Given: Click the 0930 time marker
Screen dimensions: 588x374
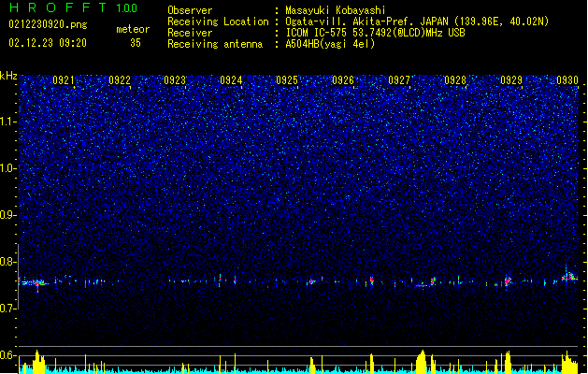Looking at the screenshot, I should pos(567,80).
